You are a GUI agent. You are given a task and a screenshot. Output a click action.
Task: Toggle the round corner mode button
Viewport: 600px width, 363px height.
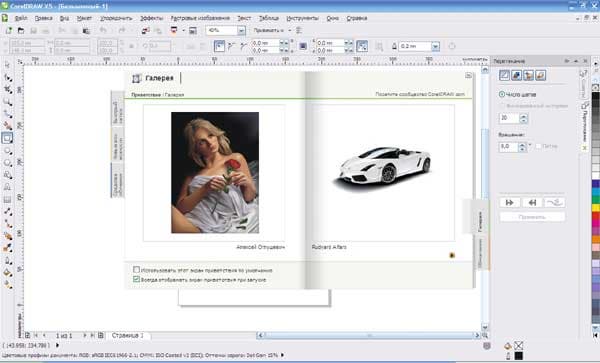click(219, 46)
